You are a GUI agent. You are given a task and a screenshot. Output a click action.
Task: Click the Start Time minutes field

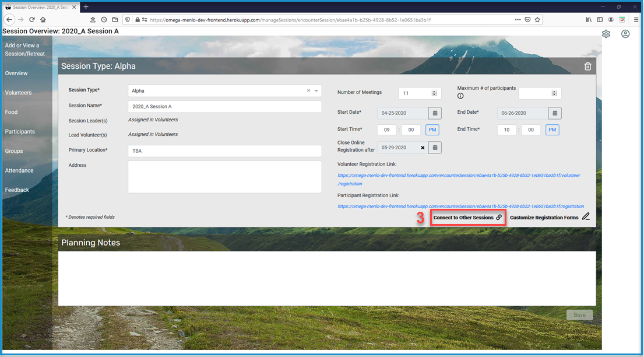click(411, 130)
